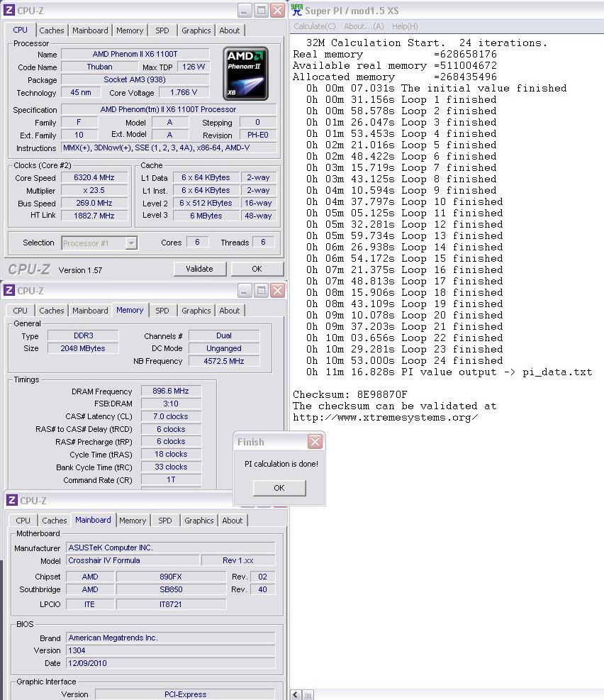Viewport: 604px width, 700px height.
Task: Click the PI value output pi_data.txt line
Action: pyautogui.click(x=449, y=372)
